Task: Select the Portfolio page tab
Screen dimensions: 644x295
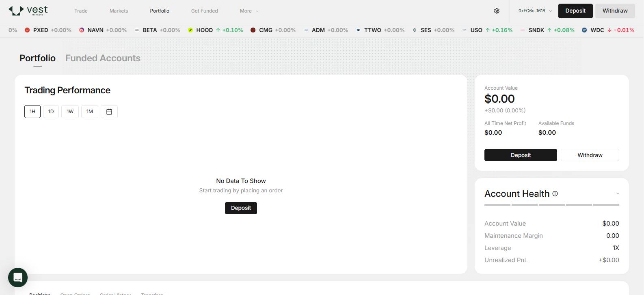Action: [37, 58]
